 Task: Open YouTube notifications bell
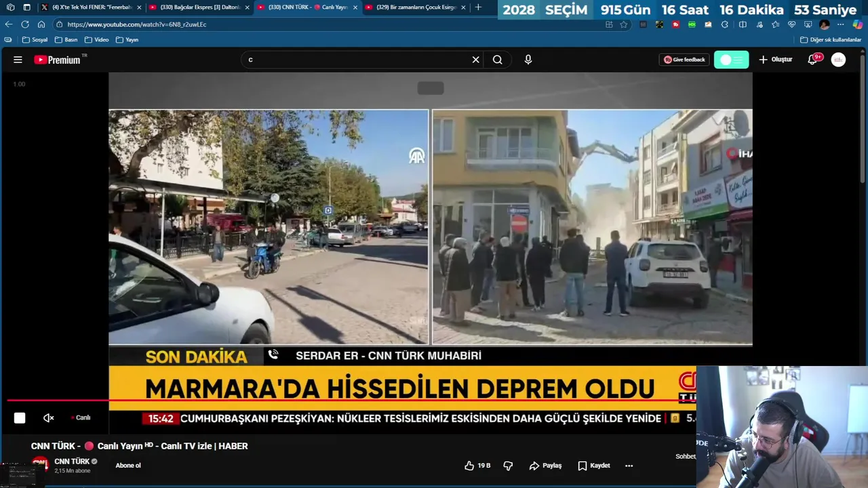(813, 60)
